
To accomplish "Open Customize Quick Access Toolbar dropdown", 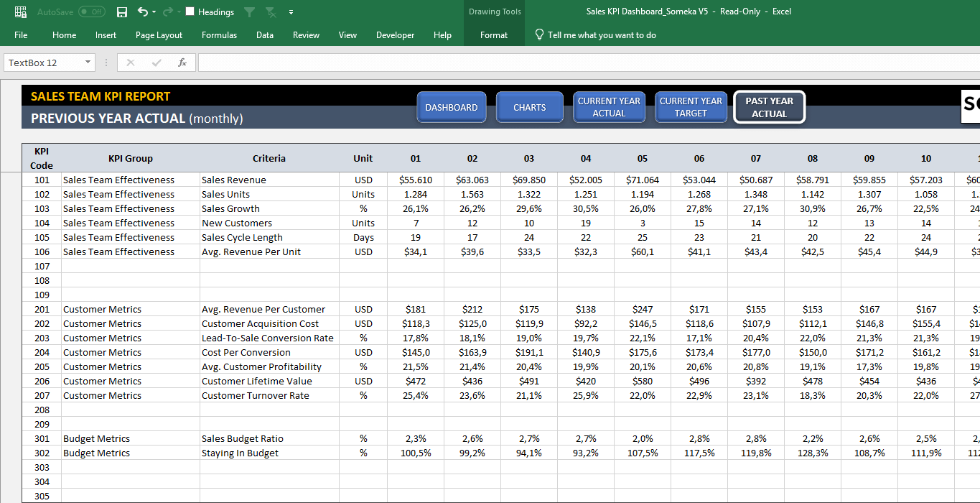I will coord(291,12).
